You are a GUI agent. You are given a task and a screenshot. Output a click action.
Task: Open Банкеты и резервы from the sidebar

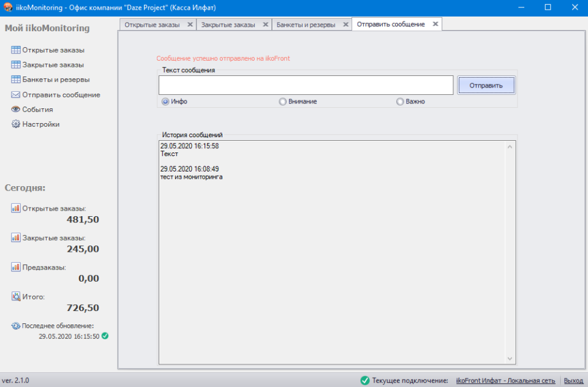pos(56,79)
